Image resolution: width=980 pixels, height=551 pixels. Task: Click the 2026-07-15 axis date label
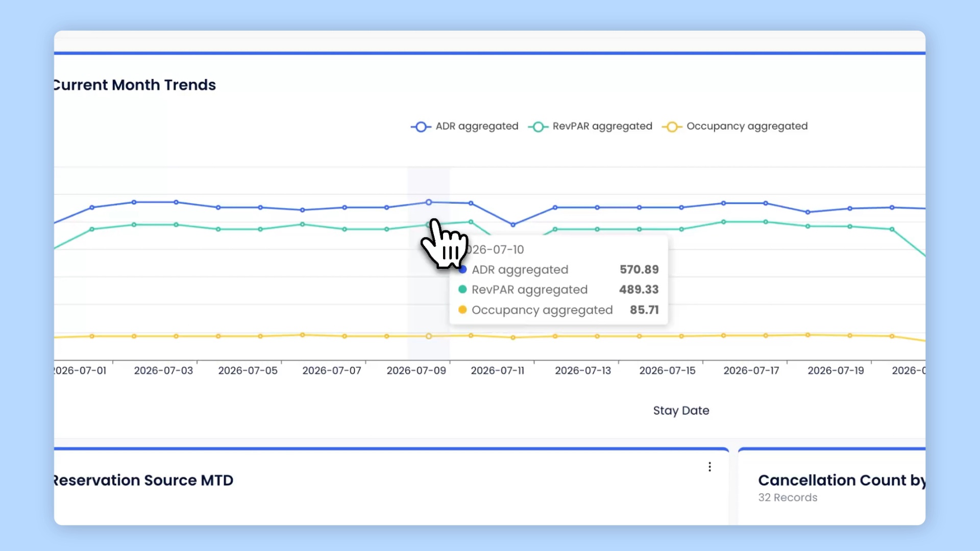pyautogui.click(x=667, y=370)
